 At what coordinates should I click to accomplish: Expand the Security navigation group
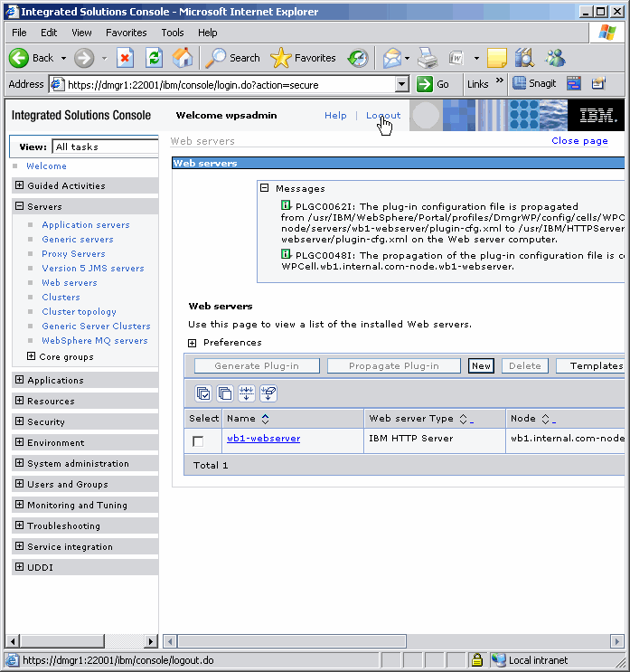click(20, 421)
